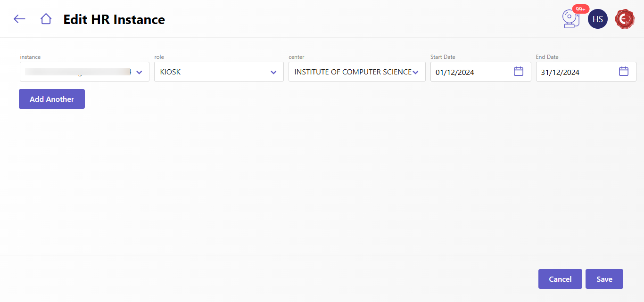Go to the home page icon
The width and height of the screenshot is (644, 302).
click(46, 19)
